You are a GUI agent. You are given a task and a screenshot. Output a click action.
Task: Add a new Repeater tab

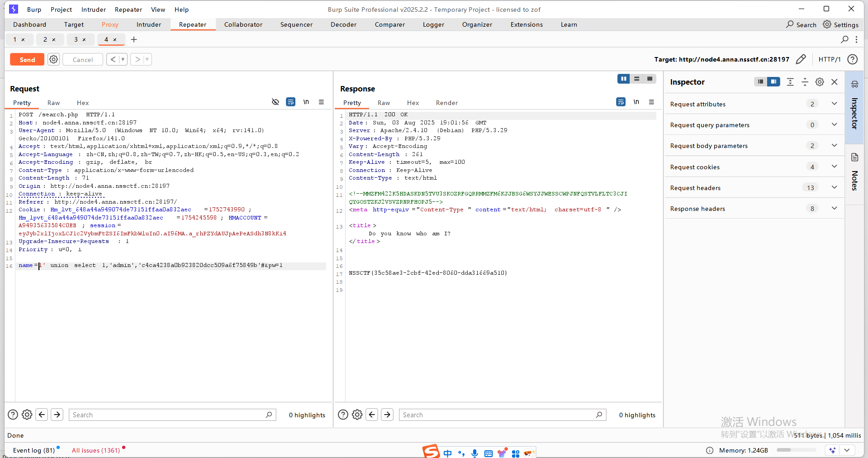134,39
